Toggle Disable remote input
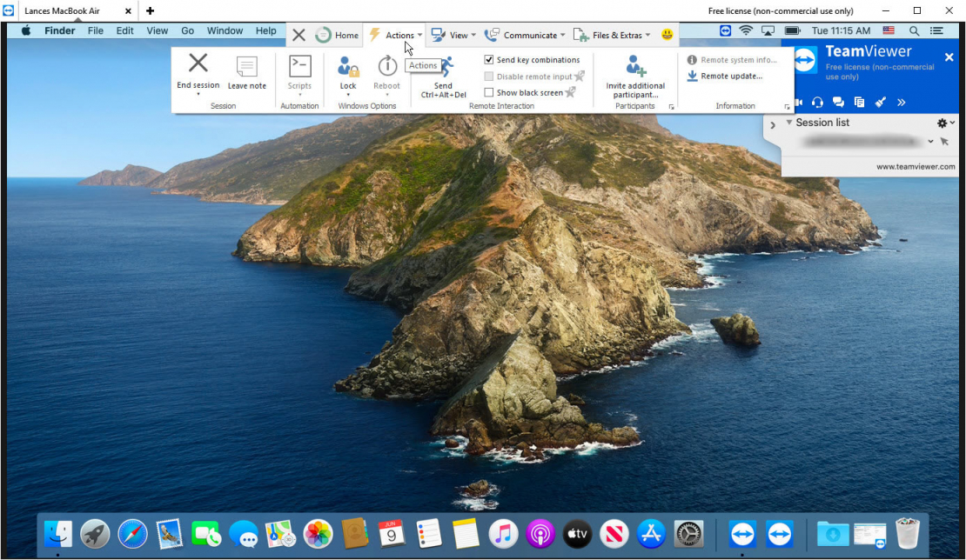This screenshot has width=966, height=560. 490,76
